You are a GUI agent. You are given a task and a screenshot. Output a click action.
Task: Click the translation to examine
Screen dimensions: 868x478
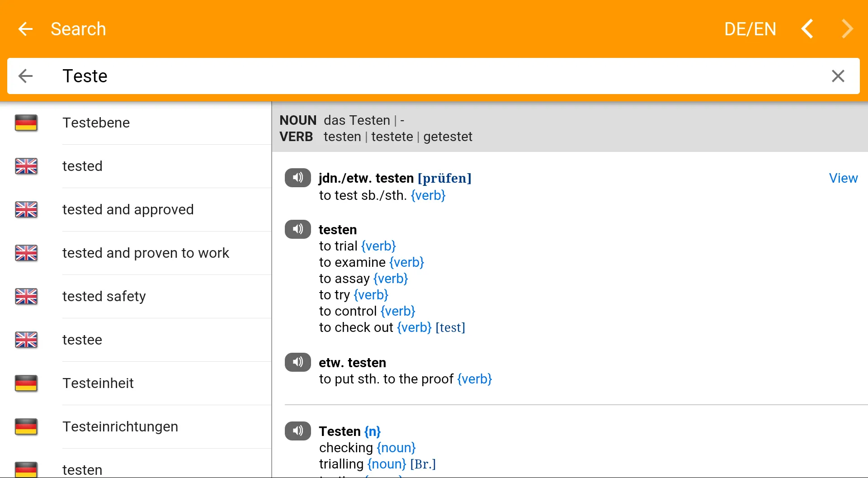pyautogui.click(x=353, y=262)
